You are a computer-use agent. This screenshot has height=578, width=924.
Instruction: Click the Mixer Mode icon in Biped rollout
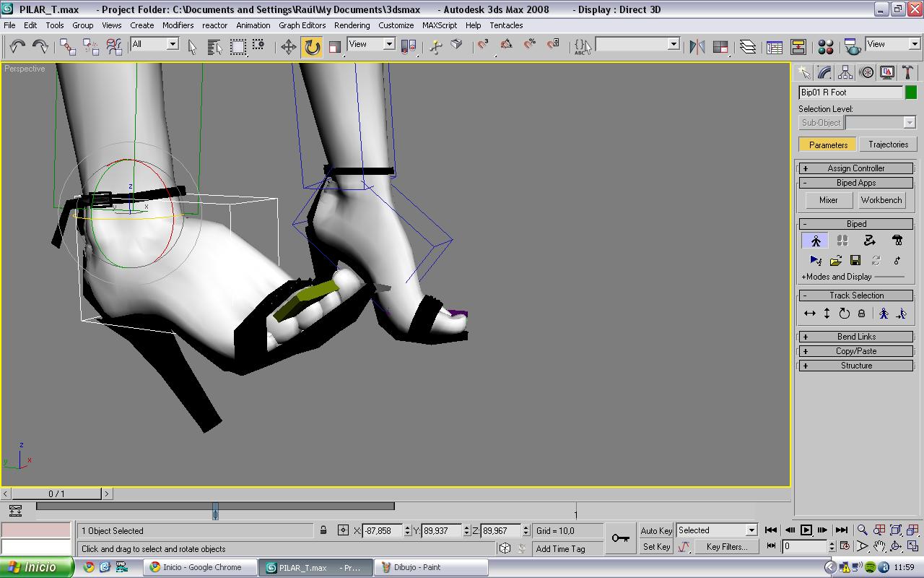point(897,241)
